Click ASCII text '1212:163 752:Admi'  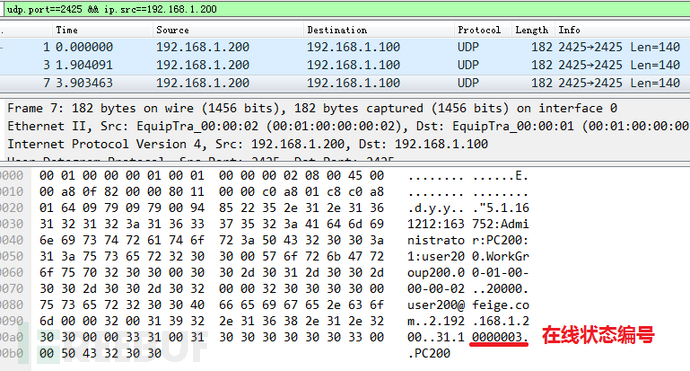(468, 224)
